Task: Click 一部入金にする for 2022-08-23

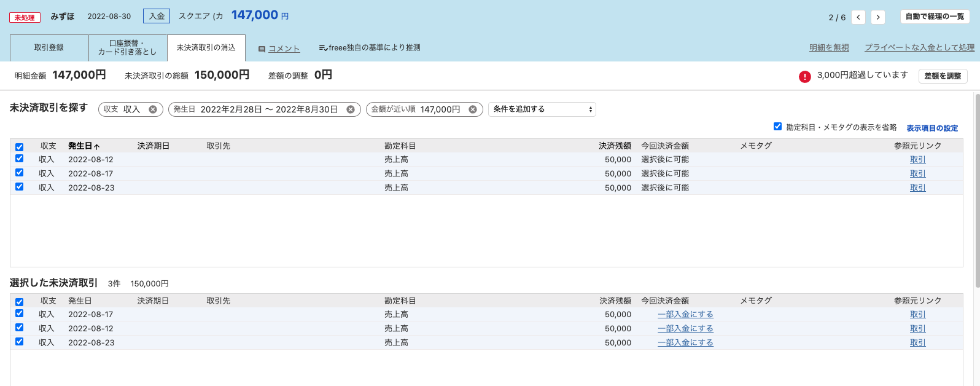Action: pos(685,343)
